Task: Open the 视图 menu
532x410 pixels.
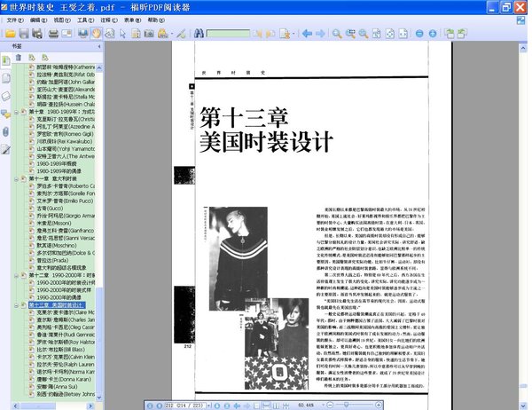Action: click(x=59, y=19)
